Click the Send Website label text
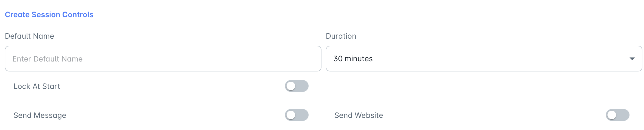 pos(359,115)
